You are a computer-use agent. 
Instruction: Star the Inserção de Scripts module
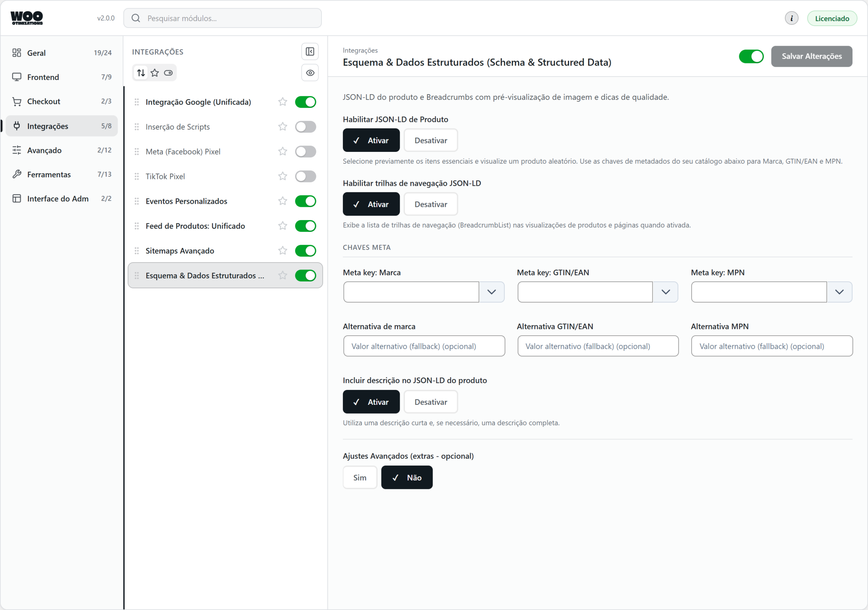click(x=282, y=127)
